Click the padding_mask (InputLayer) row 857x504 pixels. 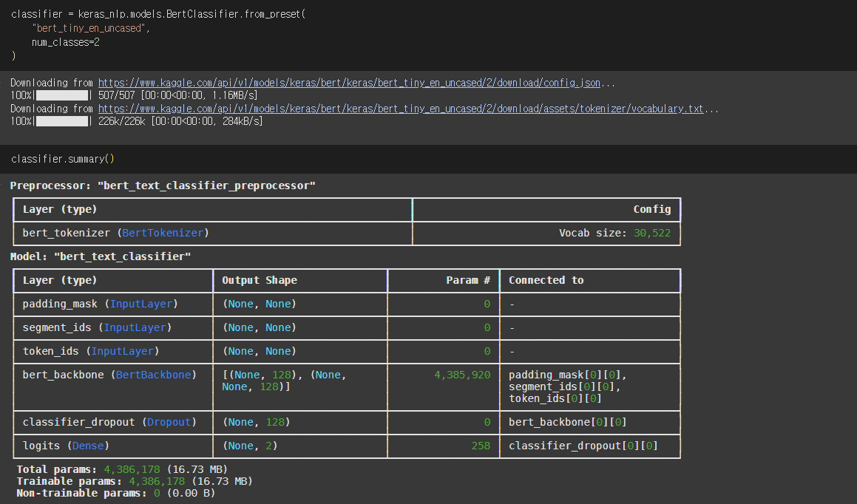click(347, 304)
